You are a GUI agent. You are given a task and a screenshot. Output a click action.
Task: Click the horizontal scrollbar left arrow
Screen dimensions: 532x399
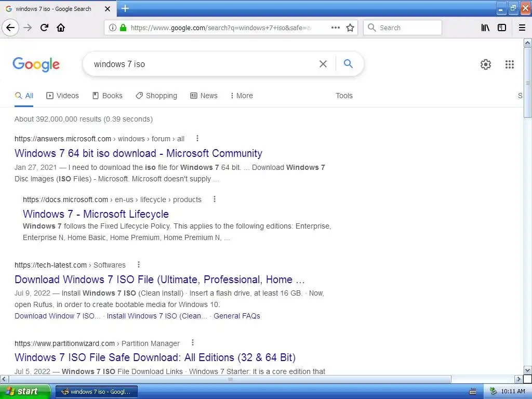[4, 379]
